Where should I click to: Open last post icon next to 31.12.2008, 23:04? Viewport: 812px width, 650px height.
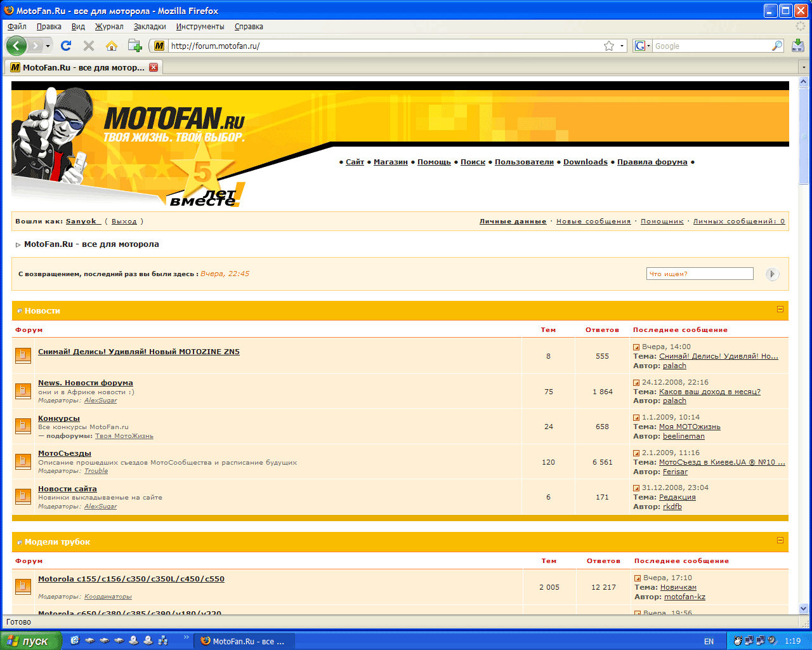tap(636, 488)
